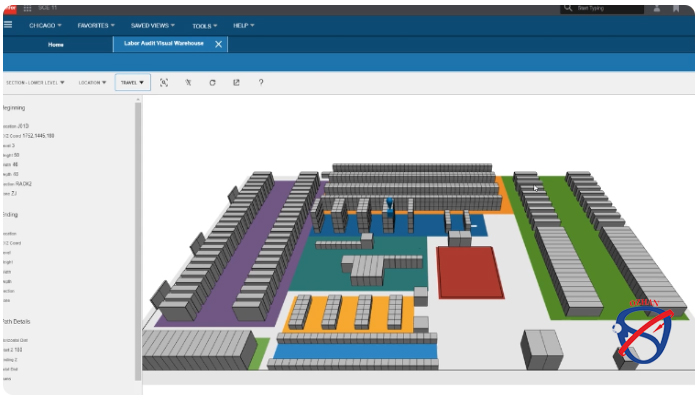Switch to the Home tab

tap(56, 45)
